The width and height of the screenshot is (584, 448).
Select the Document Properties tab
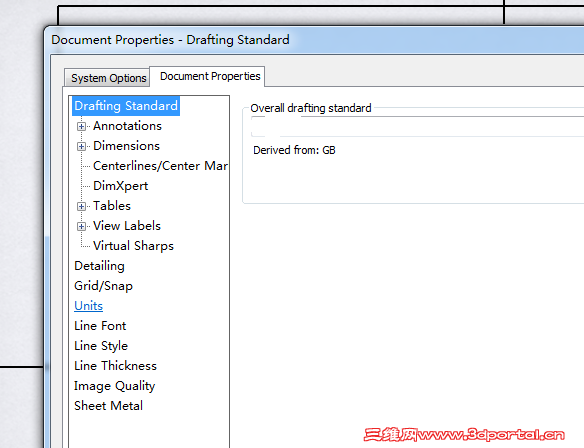click(207, 76)
